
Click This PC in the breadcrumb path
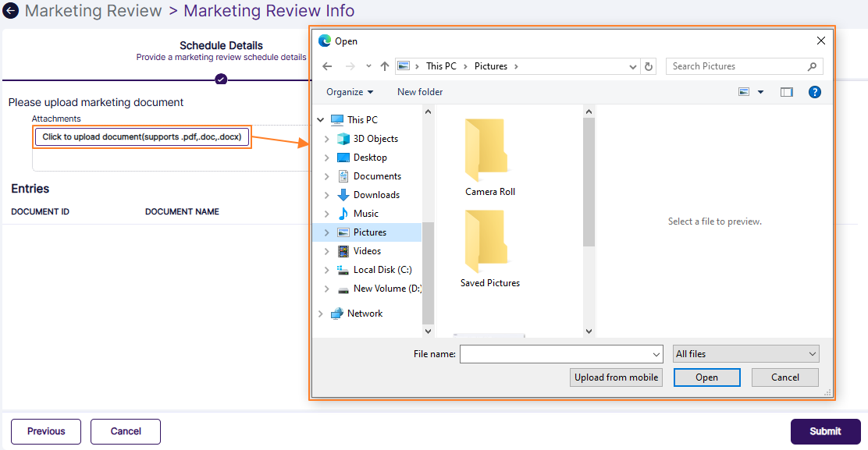(443, 66)
